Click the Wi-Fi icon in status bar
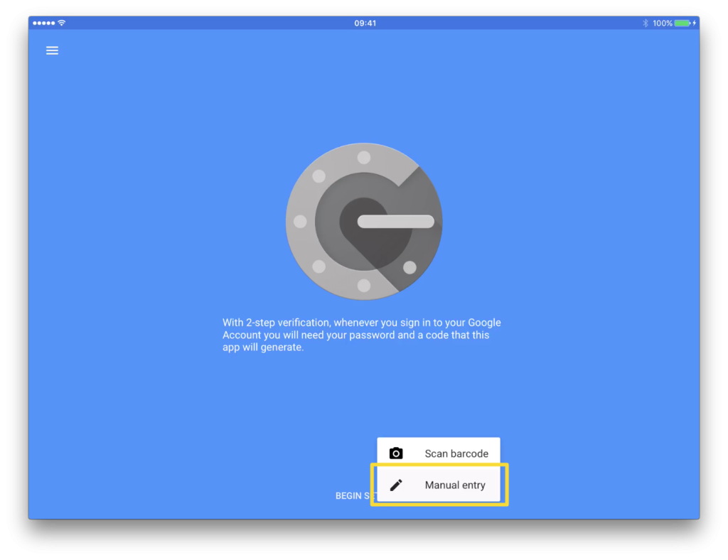Screen dimensions: 728x560 click(60, 23)
